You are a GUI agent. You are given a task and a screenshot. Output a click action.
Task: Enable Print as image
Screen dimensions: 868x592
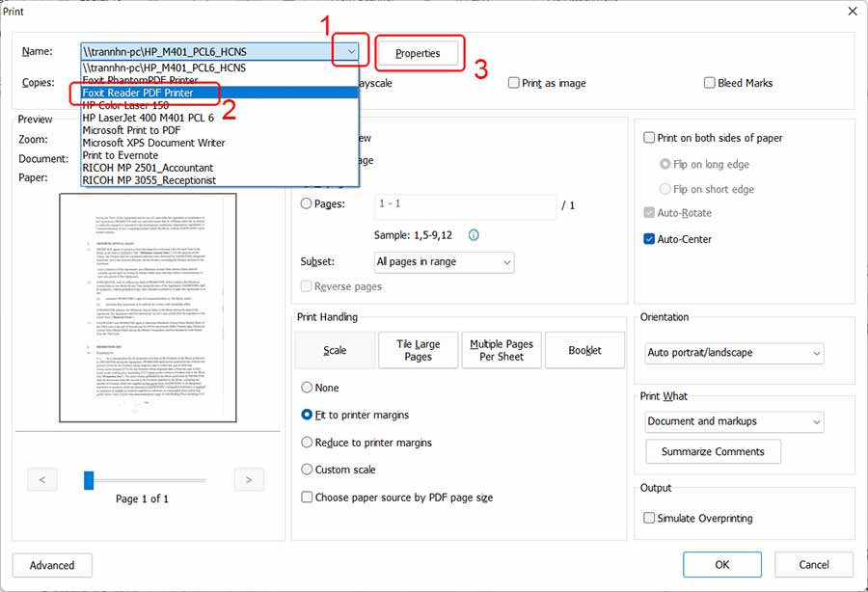(x=514, y=83)
